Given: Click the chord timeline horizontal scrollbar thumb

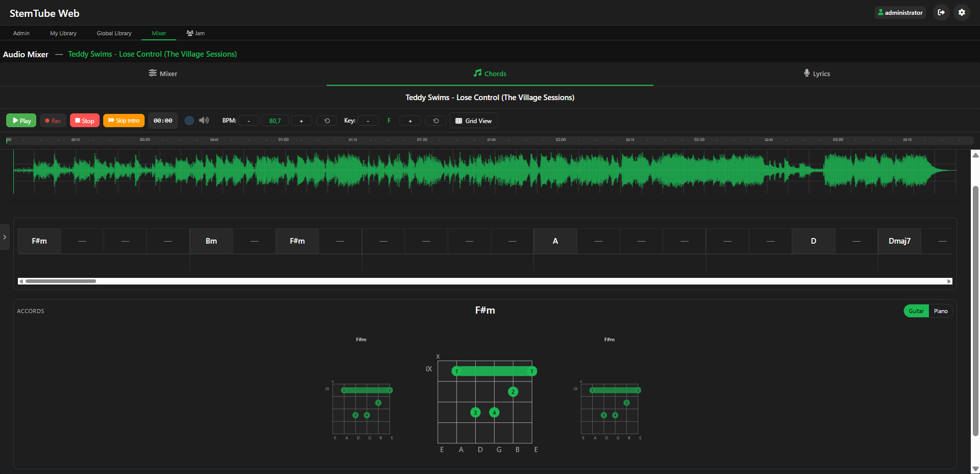Looking at the screenshot, I should [61, 281].
